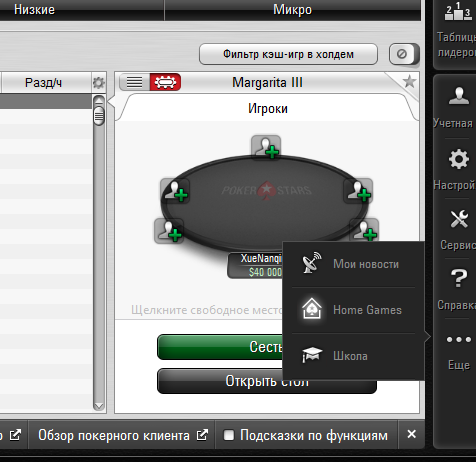Switch to the red table view icon
The width and height of the screenshot is (476, 462).
(165, 82)
